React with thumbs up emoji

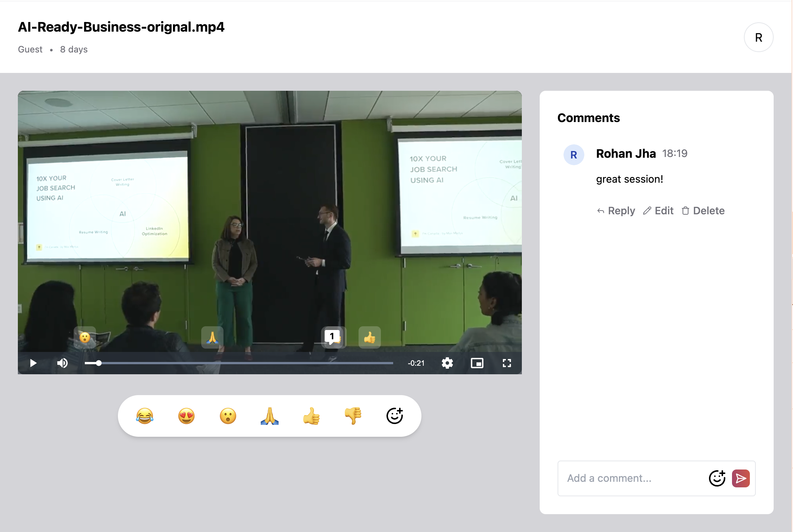311,416
